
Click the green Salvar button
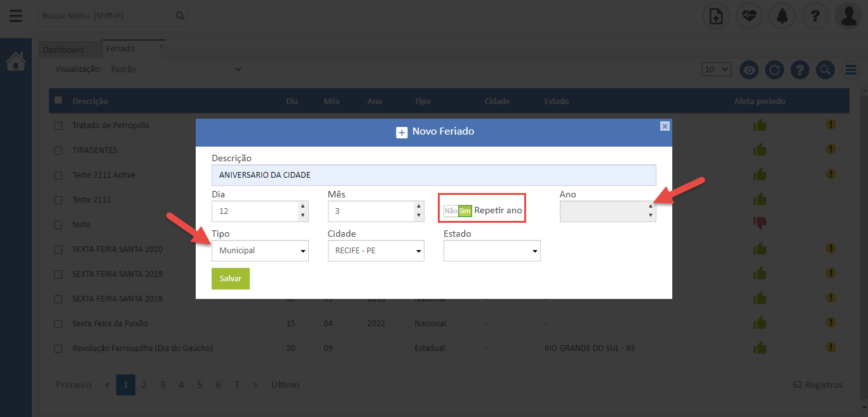(x=230, y=279)
